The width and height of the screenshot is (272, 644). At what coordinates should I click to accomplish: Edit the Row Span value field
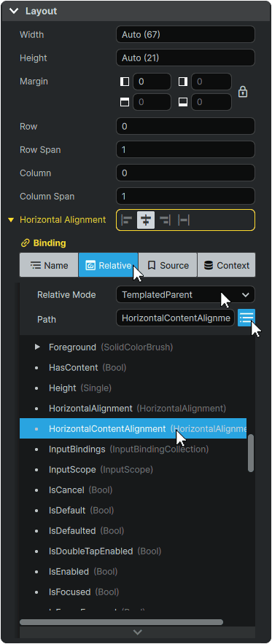185,150
